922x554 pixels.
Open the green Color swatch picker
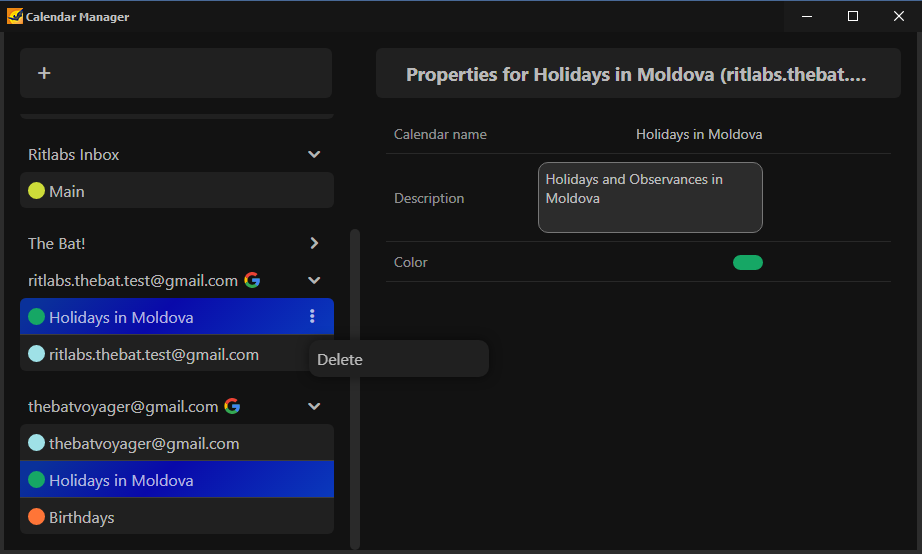coord(748,262)
